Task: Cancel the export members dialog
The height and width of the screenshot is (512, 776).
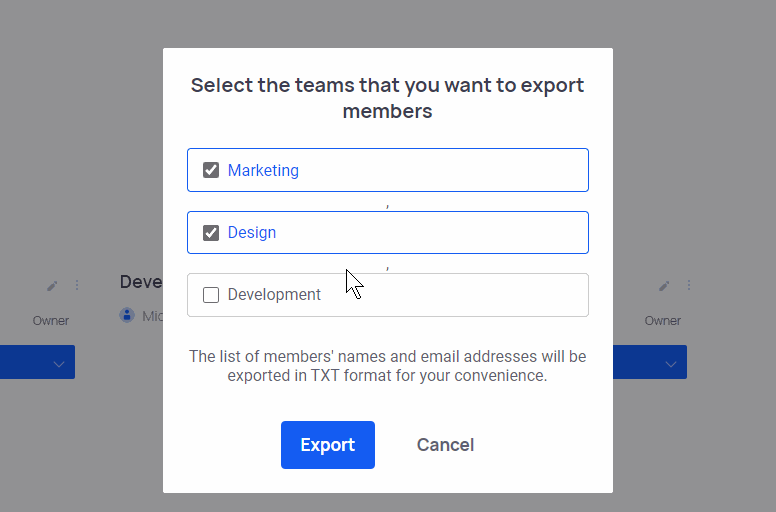Action: pos(445,445)
